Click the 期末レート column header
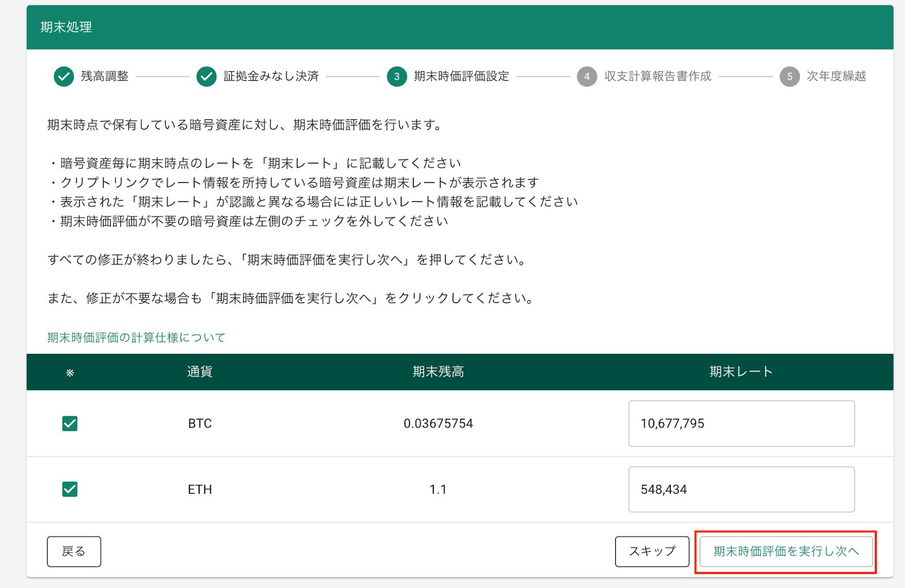The height and width of the screenshot is (588, 905). point(740,371)
